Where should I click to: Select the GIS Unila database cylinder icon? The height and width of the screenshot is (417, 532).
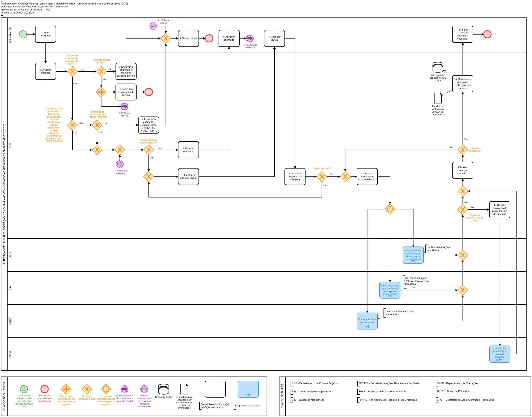point(438,67)
